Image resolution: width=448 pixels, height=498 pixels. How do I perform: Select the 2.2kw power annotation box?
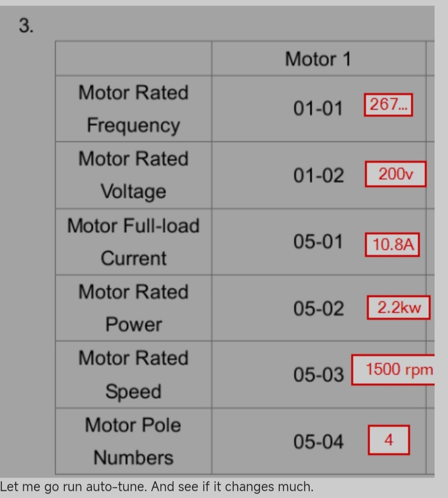pyautogui.click(x=399, y=307)
